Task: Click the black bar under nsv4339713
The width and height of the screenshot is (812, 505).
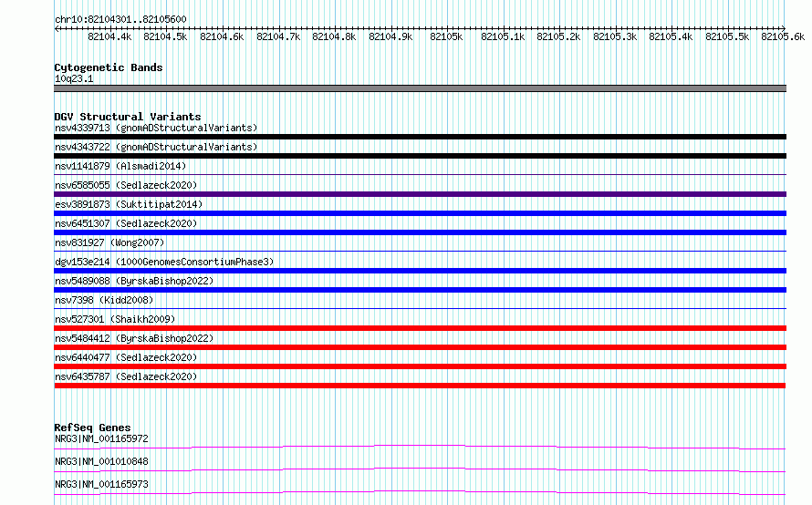Action: point(420,137)
